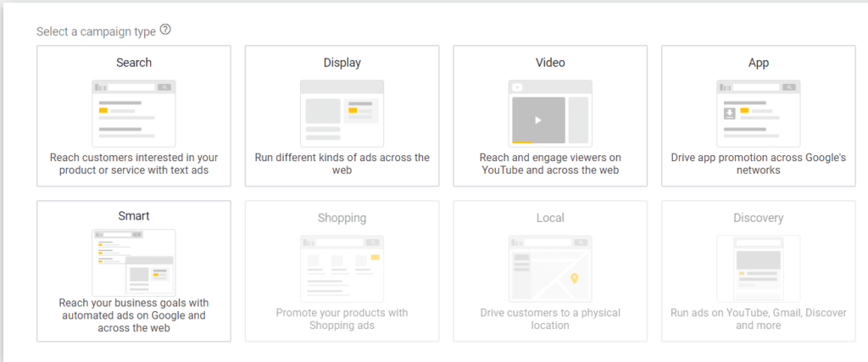Click the Search campaign illustration
Screen dimensions: 868x362
tap(134, 114)
